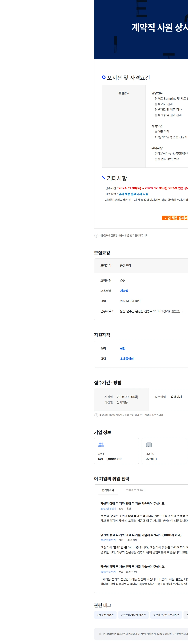Click the 구매관리자 job label
The image size is (188, 644).
(x=131, y=540)
